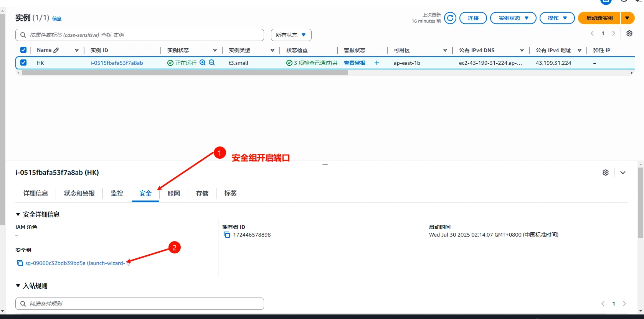
Task: Collapse the 安全详细信息 section
Action: (x=18, y=214)
